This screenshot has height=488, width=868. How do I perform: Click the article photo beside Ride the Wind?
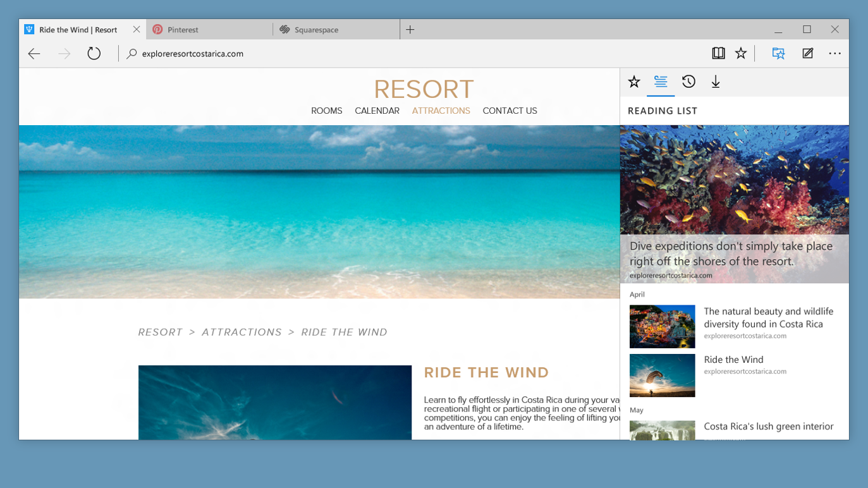275,403
